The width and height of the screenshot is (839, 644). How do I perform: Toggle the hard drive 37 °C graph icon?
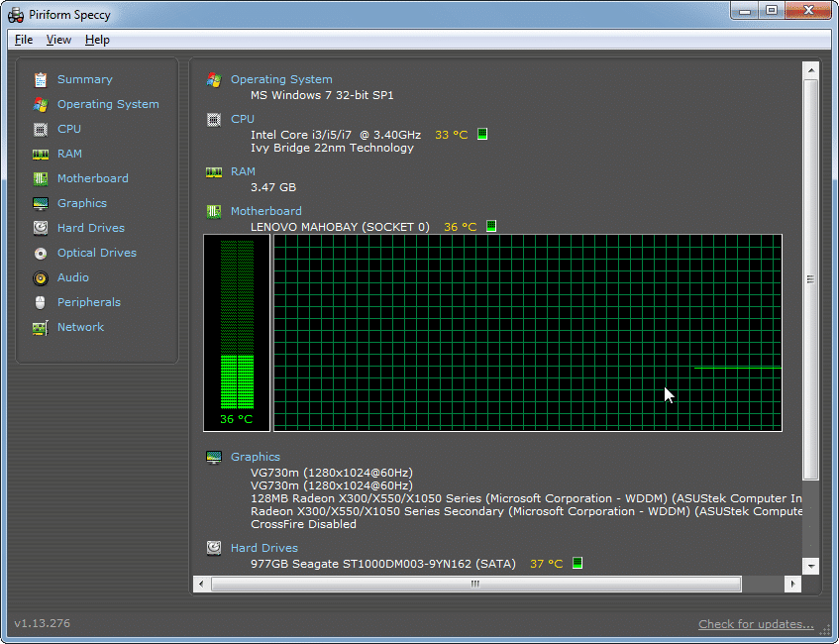(x=577, y=563)
